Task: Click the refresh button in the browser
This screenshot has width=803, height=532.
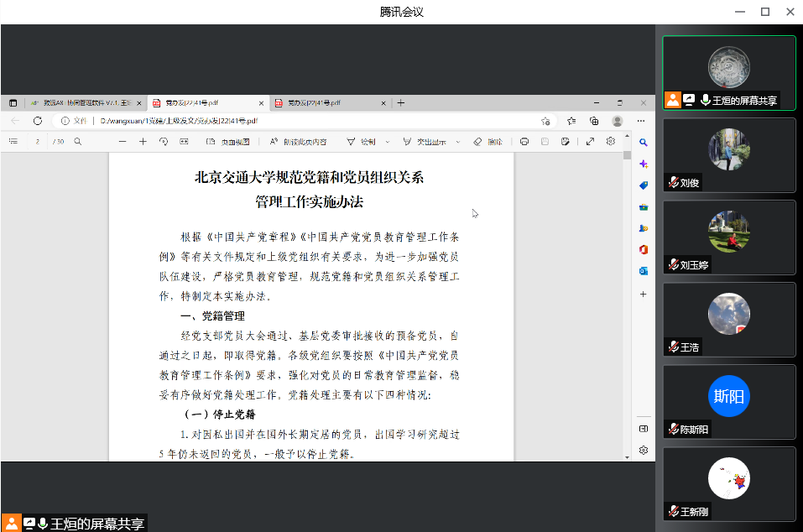Action: (38, 121)
